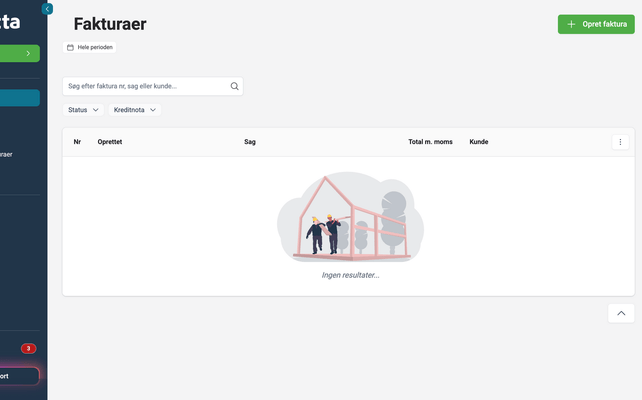Screen dimensions: 642x400
Task: Focus the invoice search input field
Action: click(145, 86)
